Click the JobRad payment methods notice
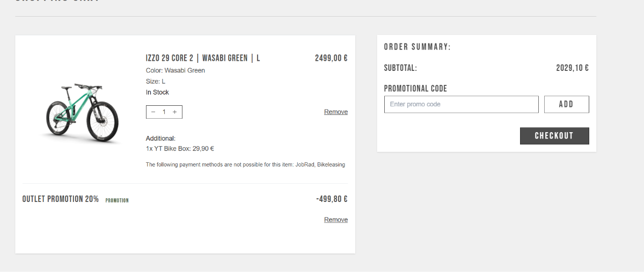Screen dimensions: 644x275 pos(245,165)
